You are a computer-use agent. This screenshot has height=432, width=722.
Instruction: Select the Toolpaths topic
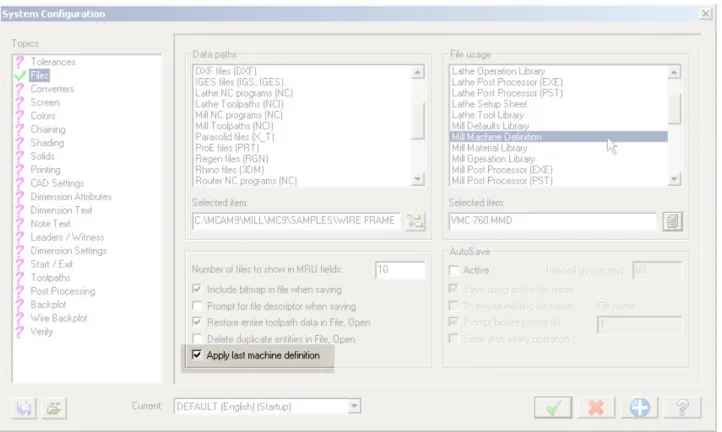[x=50, y=277]
